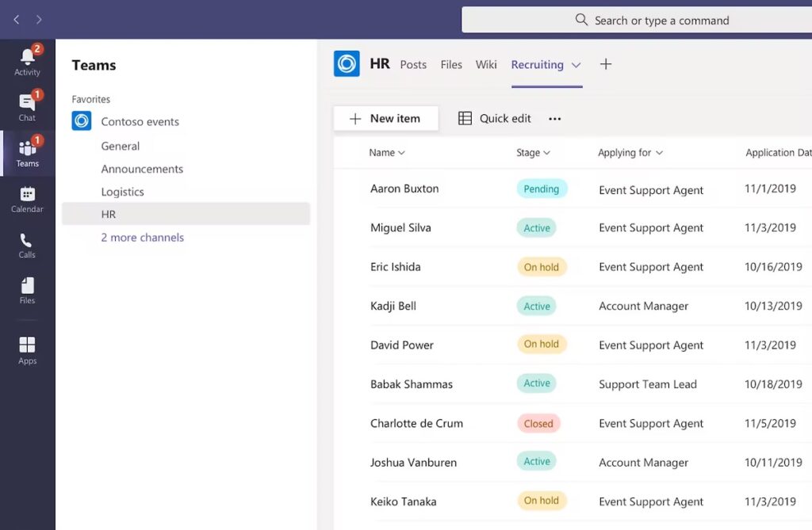Open the Recruiting tab dropdown chevron
The width and height of the screenshot is (812, 530).
pyautogui.click(x=576, y=66)
